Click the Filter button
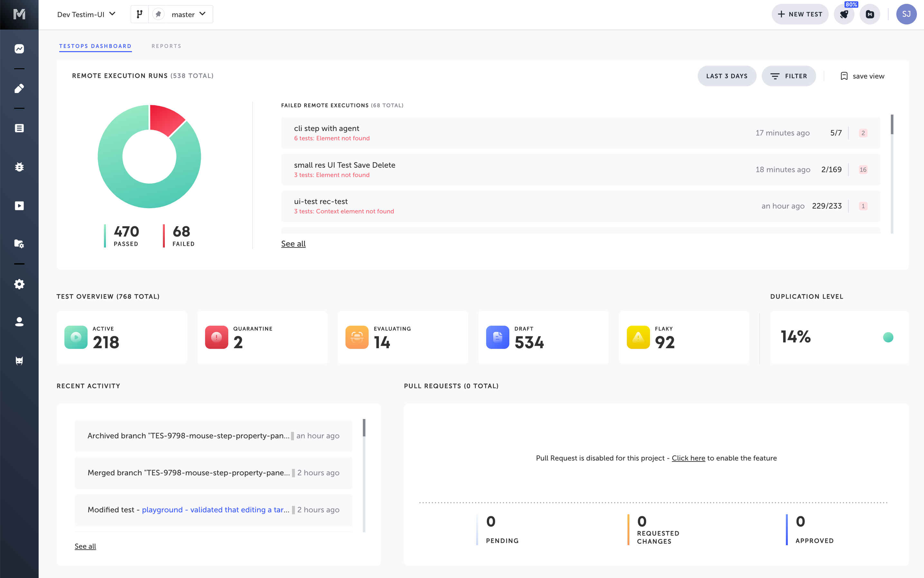This screenshot has height=578, width=924. coord(788,76)
